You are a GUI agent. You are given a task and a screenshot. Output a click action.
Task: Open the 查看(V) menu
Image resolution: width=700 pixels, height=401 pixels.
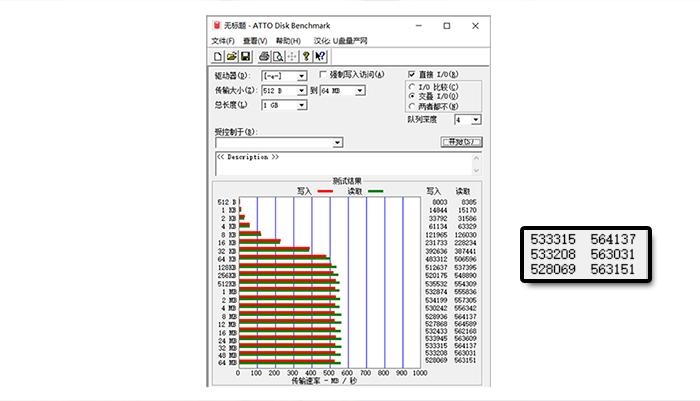click(x=255, y=41)
